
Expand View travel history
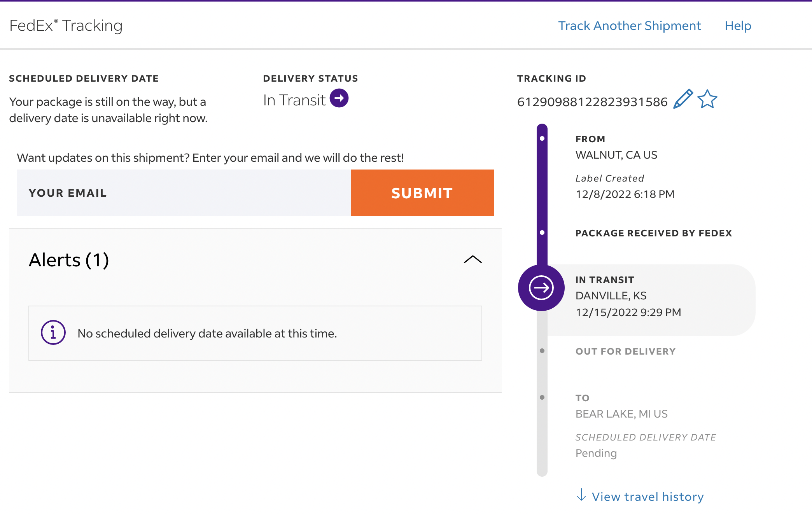(x=647, y=497)
